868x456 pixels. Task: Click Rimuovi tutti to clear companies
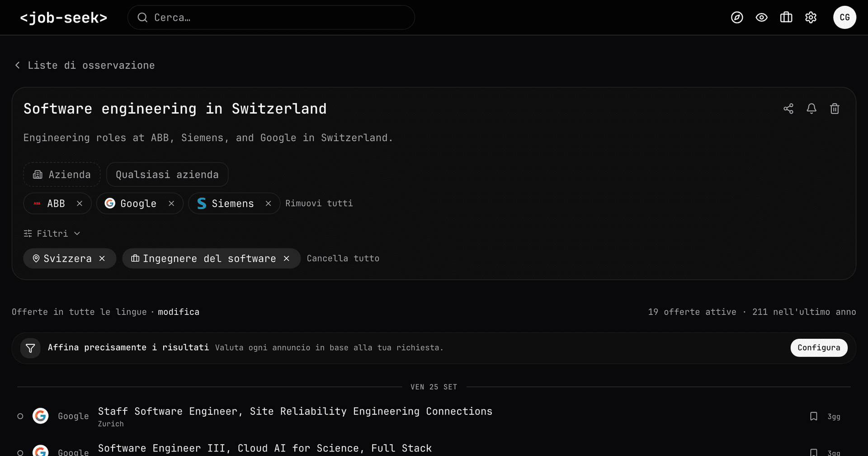pos(319,204)
